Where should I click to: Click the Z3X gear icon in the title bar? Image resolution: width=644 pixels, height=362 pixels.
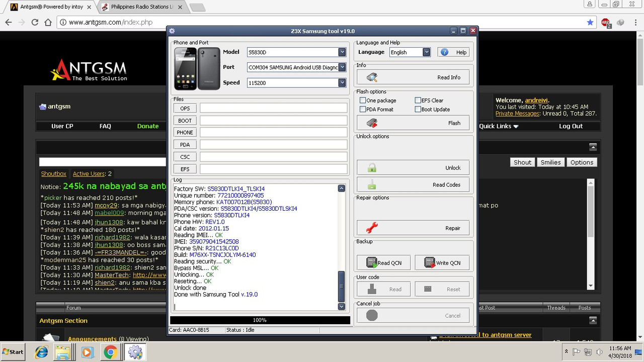coord(172,31)
